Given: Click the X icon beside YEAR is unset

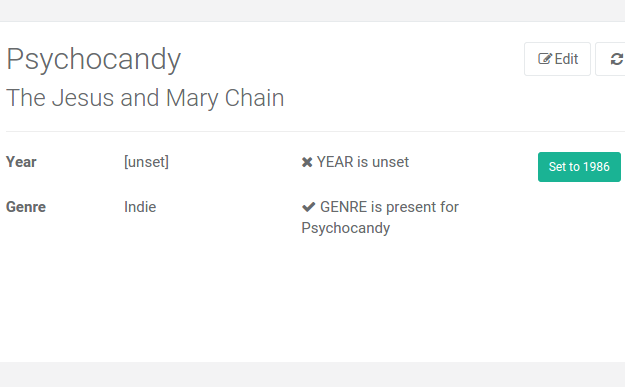Looking at the screenshot, I should [307, 162].
